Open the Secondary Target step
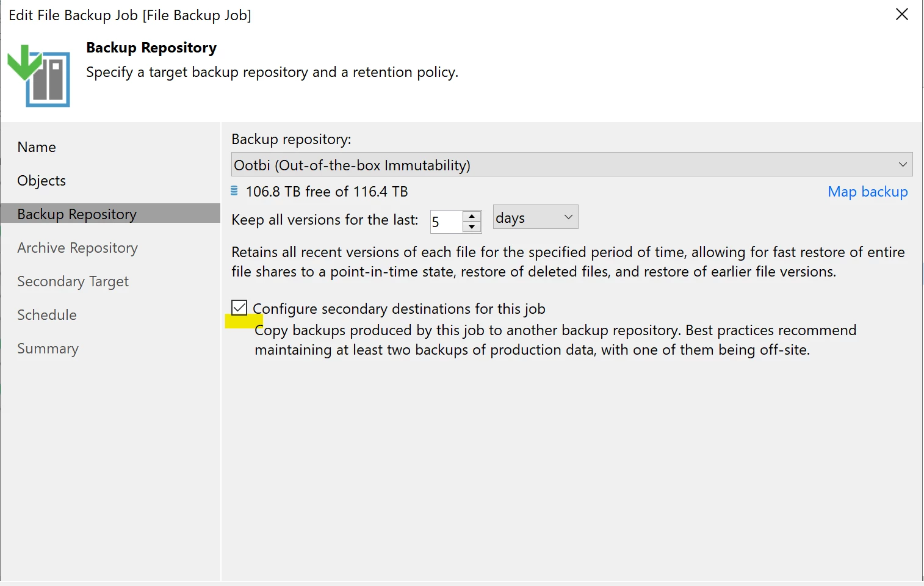 tap(73, 281)
